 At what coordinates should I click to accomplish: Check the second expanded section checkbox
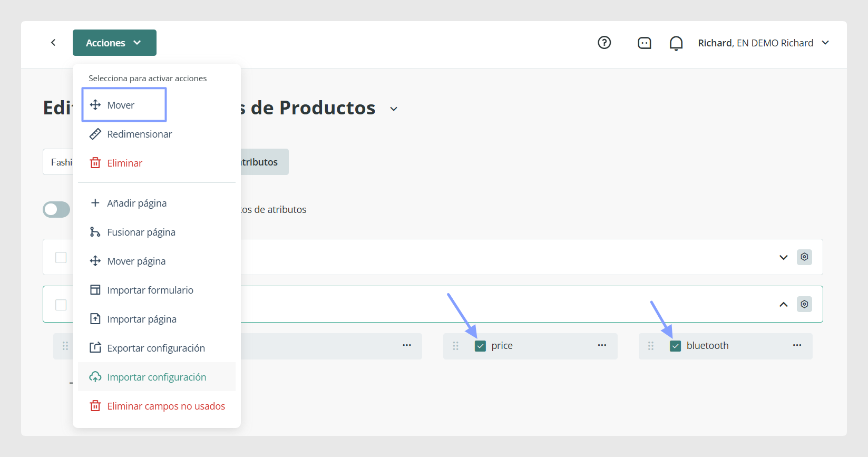(61, 305)
